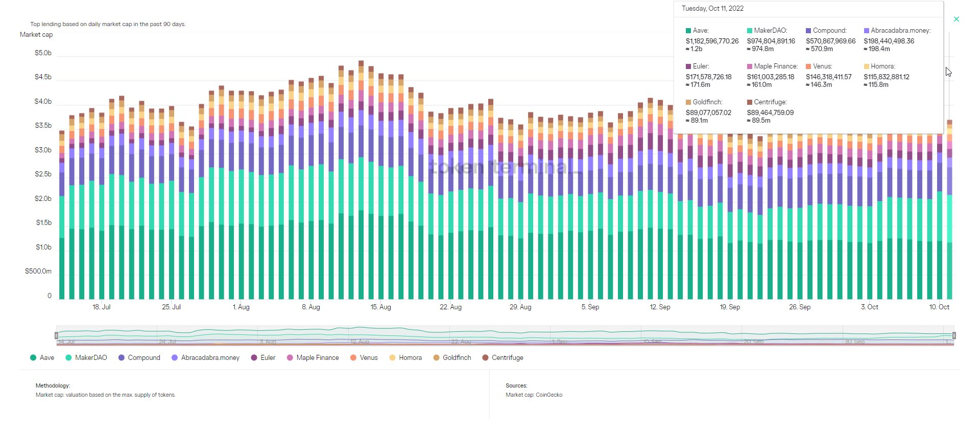Click the Goldfinch legend marker
The image size is (980, 431).
point(436,358)
